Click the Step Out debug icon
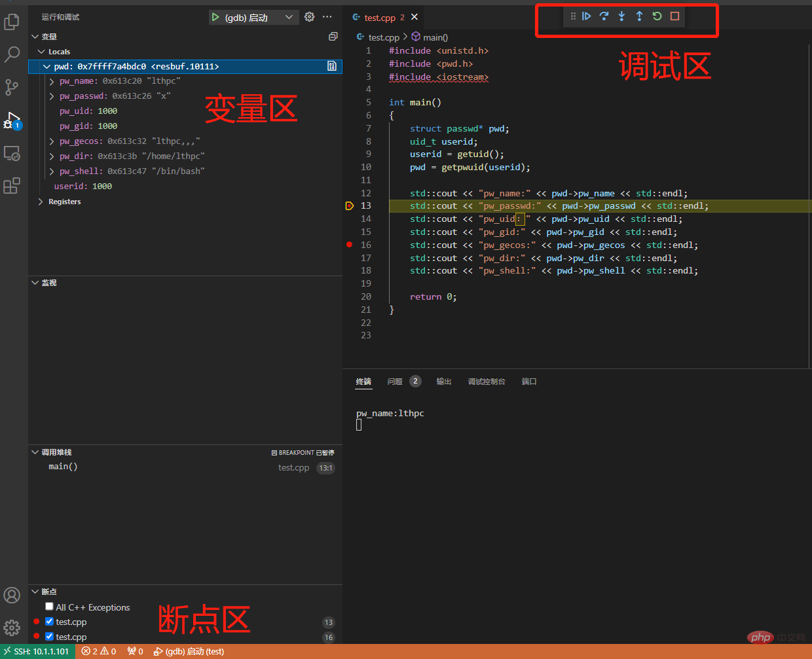The height and width of the screenshot is (659, 812). (x=639, y=16)
